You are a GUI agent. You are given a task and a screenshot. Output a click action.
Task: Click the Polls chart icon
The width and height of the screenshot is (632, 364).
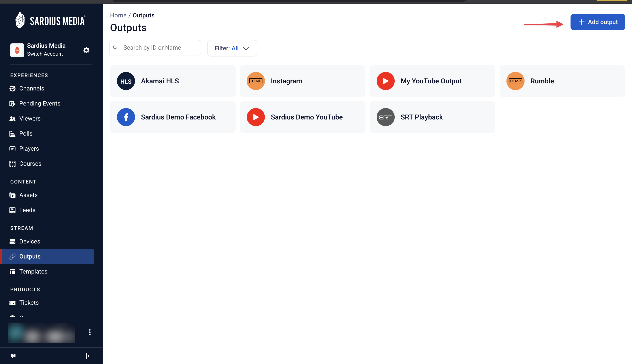pos(12,133)
